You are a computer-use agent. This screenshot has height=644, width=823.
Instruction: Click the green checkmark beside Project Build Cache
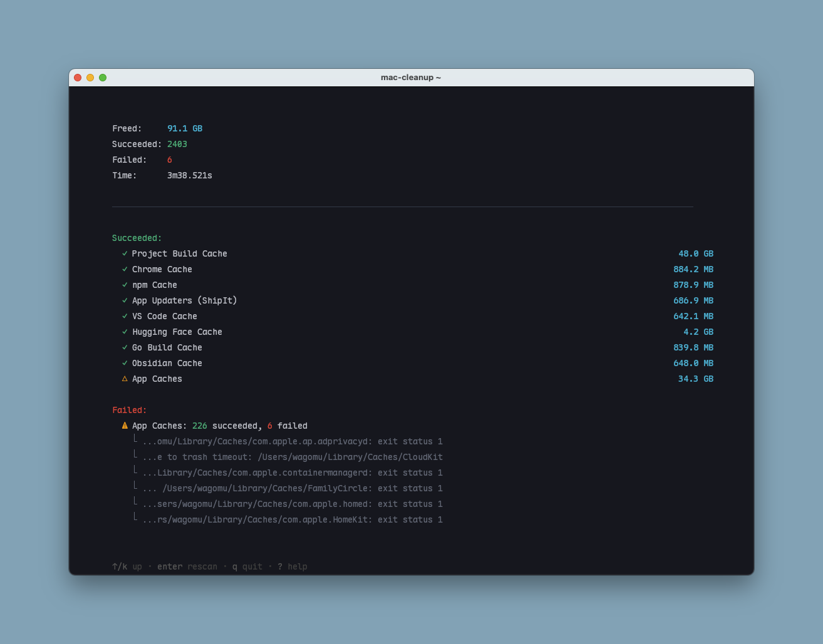(125, 253)
